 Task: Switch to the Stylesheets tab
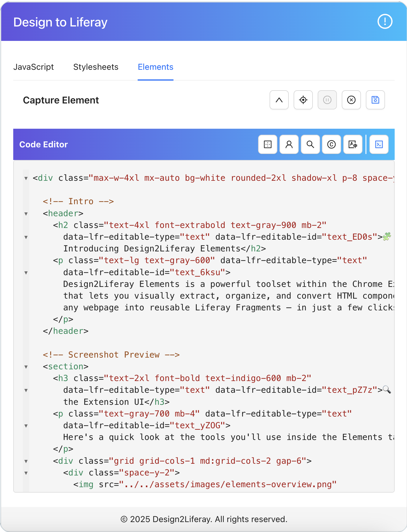(96, 67)
